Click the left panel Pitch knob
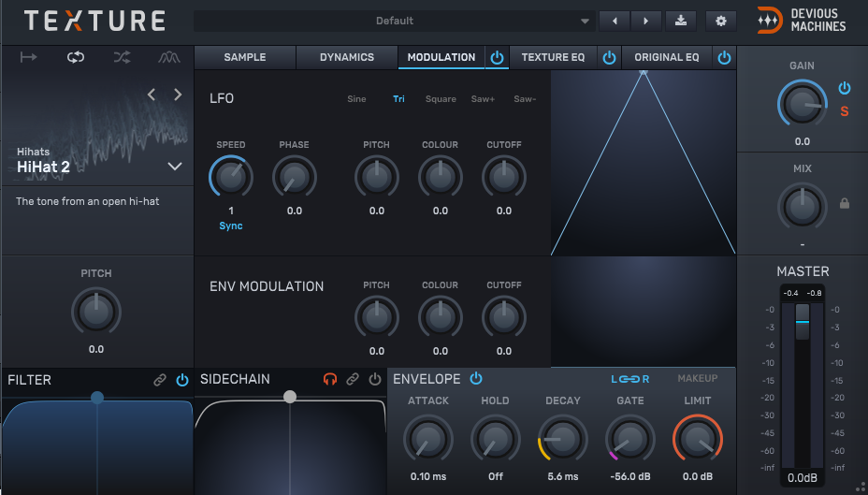This screenshot has width=868, height=495. (x=96, y=312)
